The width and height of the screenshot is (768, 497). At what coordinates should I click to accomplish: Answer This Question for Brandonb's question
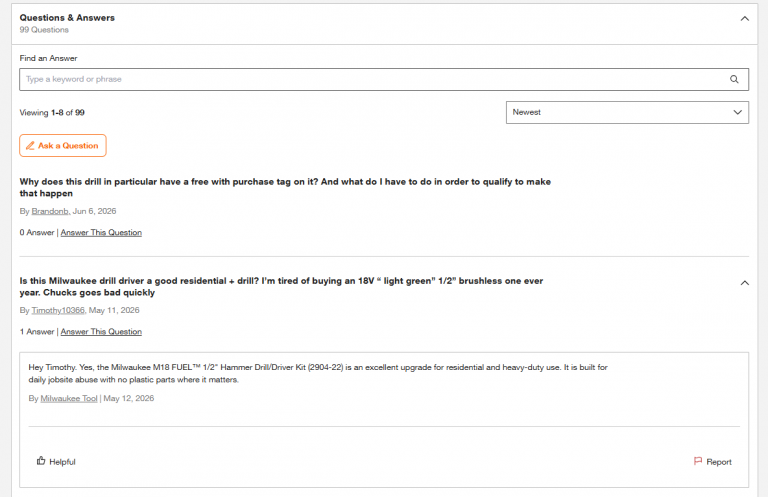click(x=101, y=233)
